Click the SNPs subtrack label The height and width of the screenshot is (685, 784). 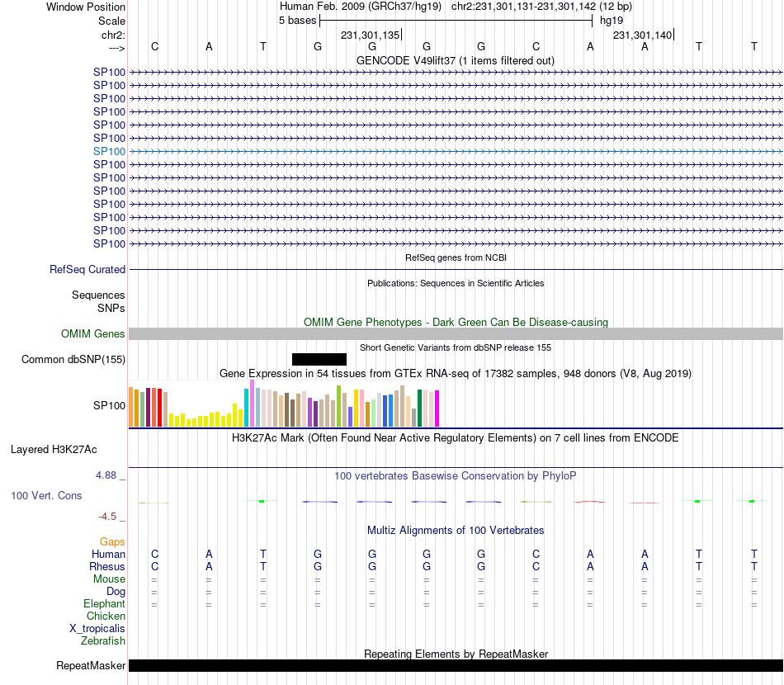tap(111, 308)
